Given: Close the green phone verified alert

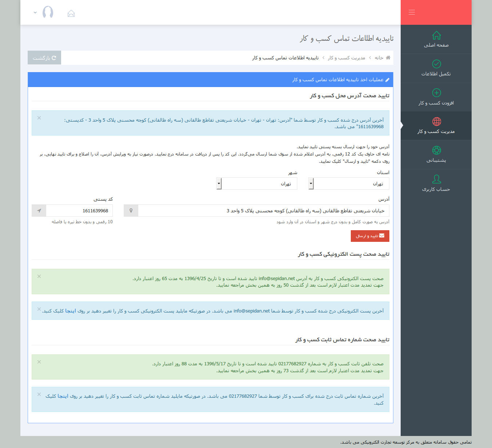Looking at the screenshot, I should tap(39, 362).
